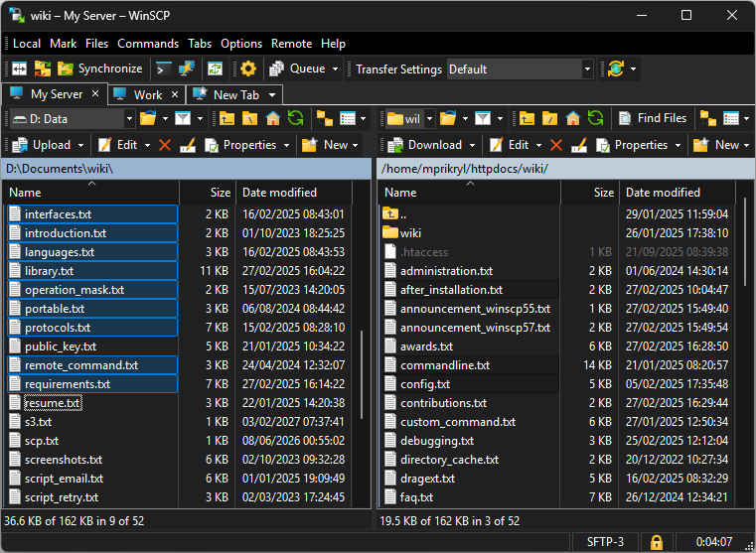Delete selected local files with red X
756x553 pixels.
click(x=165, y=145)
